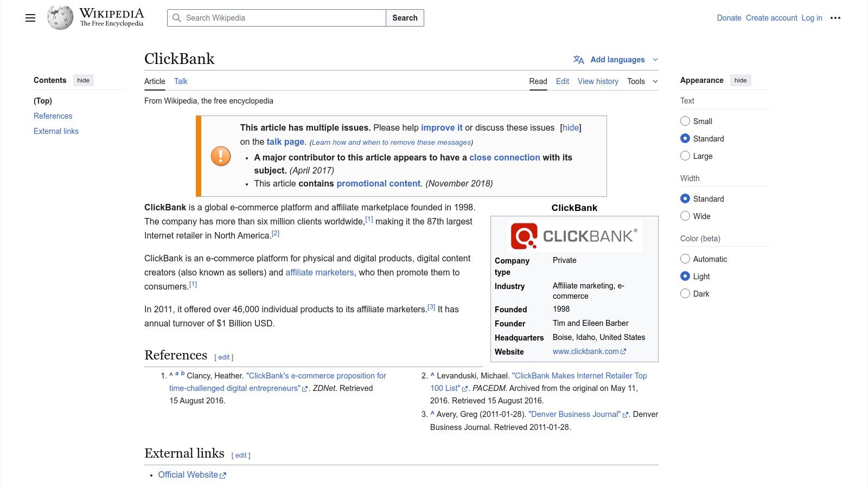868x488 pixels.
Task: Open the personal tools ellipsis menu
Action: click(835, 18)
